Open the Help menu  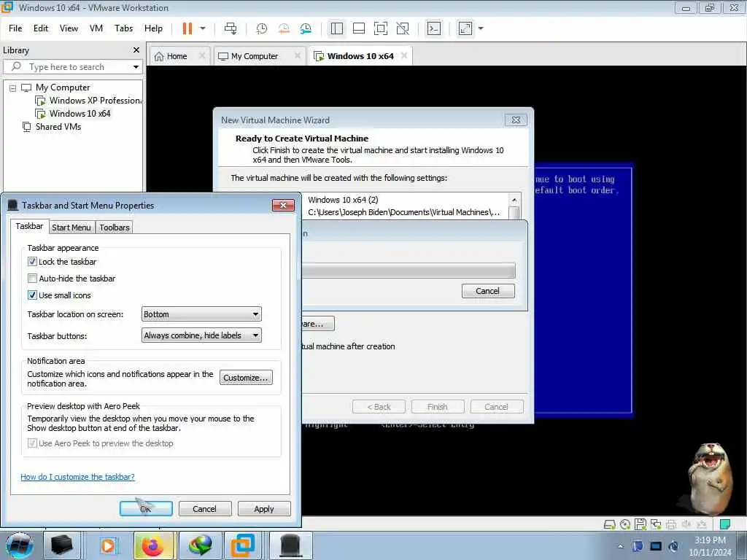tap(153, 28)
